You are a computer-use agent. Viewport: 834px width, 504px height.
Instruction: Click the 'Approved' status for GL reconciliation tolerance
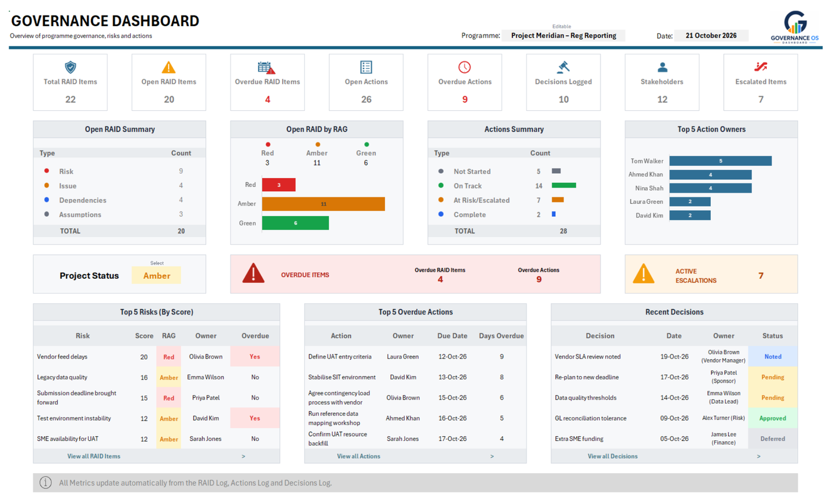click(773, 418)
